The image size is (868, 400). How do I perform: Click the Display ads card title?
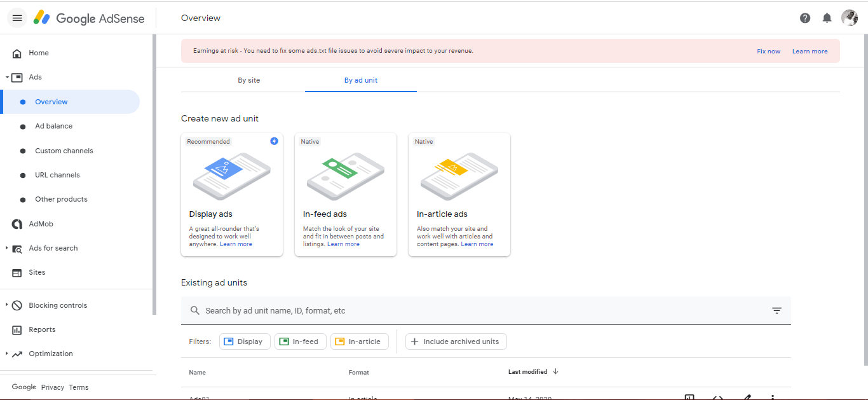pyautogui.click(x=210, y=214)
